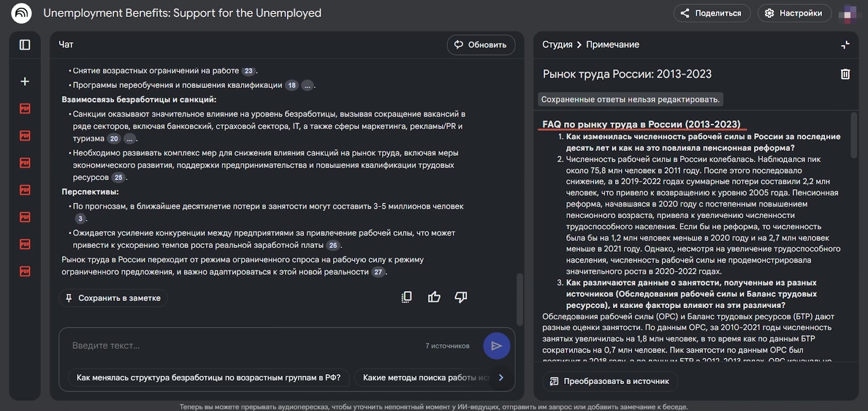Collapse the note with the shrink icon
Image resolution: width=868 pixels, height=411 pixels.
[x=845, y=45]
